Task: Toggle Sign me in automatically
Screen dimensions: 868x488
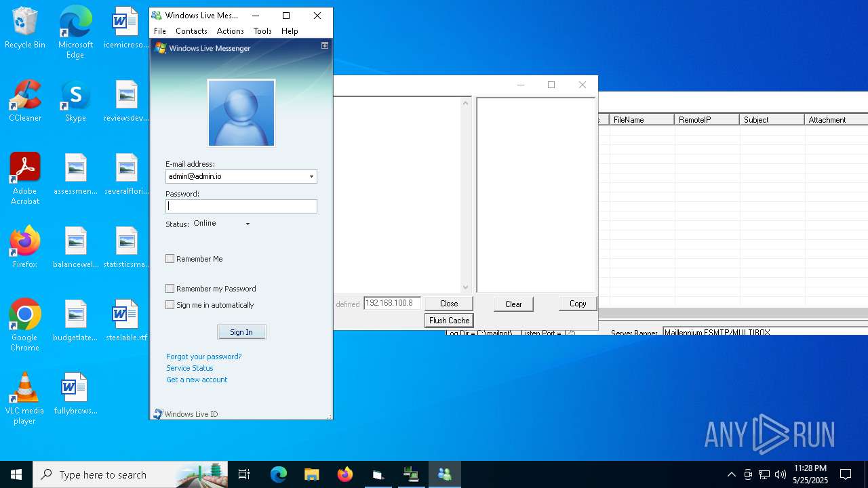Action: click(x=170, y=305)
